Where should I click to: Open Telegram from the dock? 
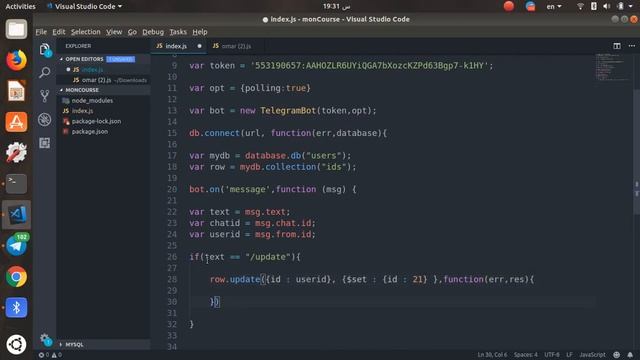[x=16, y=245]
